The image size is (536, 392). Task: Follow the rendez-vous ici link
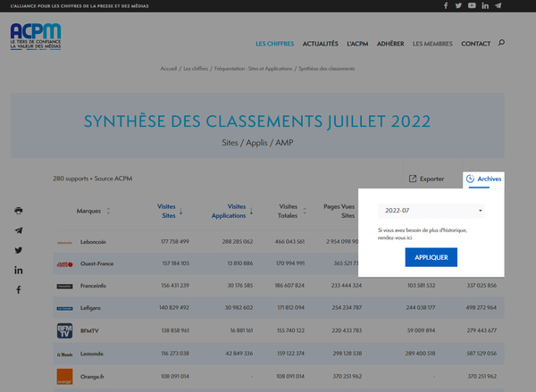395,238
